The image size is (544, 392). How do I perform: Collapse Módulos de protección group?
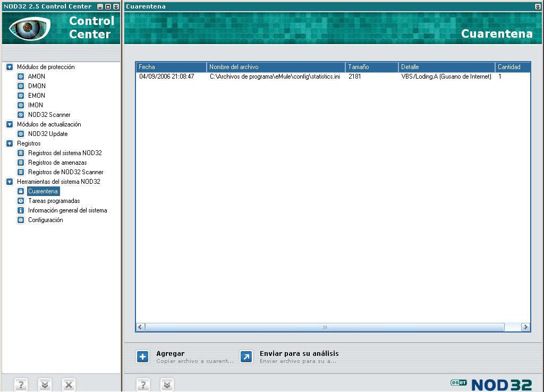tap(10, 67)
